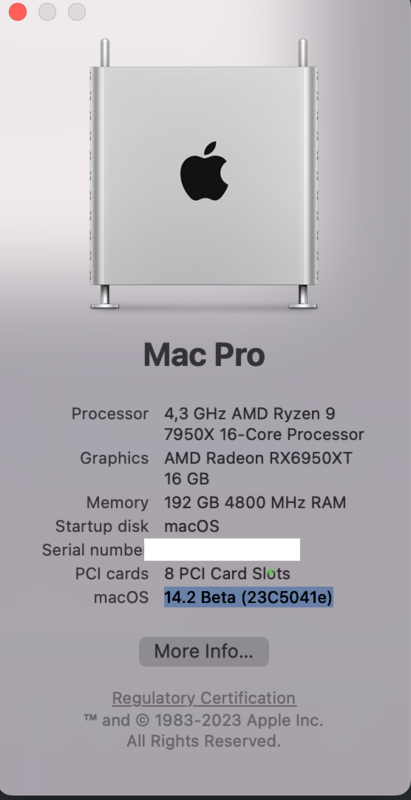Select the Processor label
Image resolution: width=411 pixels, height=800 pixels.
[110, 413]
